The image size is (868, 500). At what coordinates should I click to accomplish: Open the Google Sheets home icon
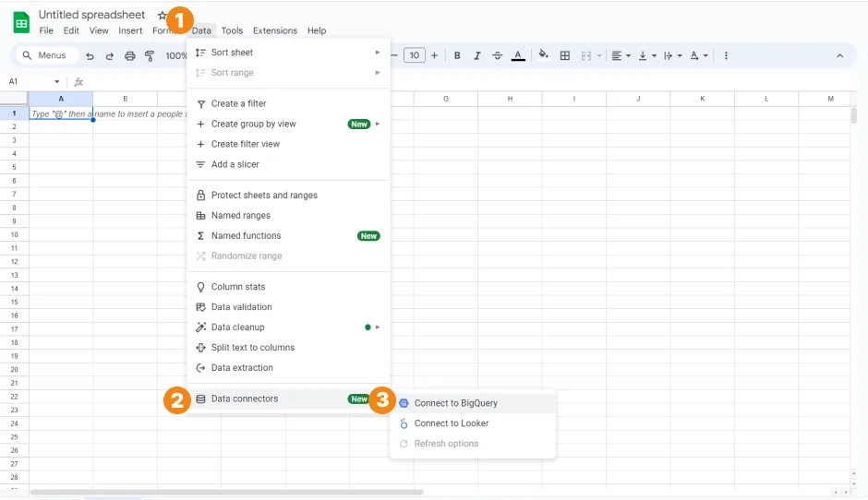click(x=21, y=23)
